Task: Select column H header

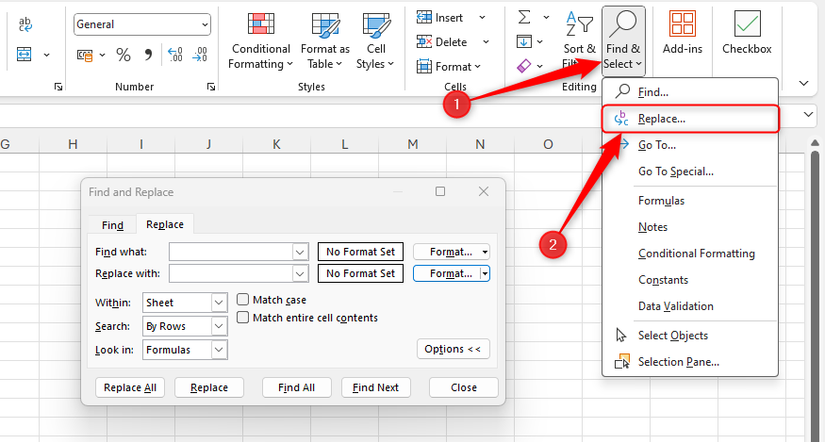Action: 73,144
